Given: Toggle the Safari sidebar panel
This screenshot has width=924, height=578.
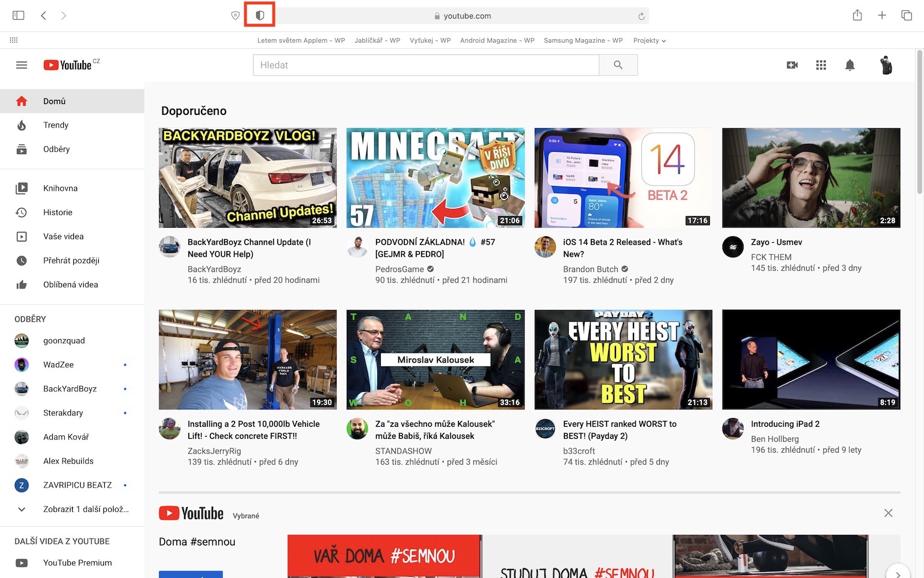Looking at the screenshot, I should [19, 16].
